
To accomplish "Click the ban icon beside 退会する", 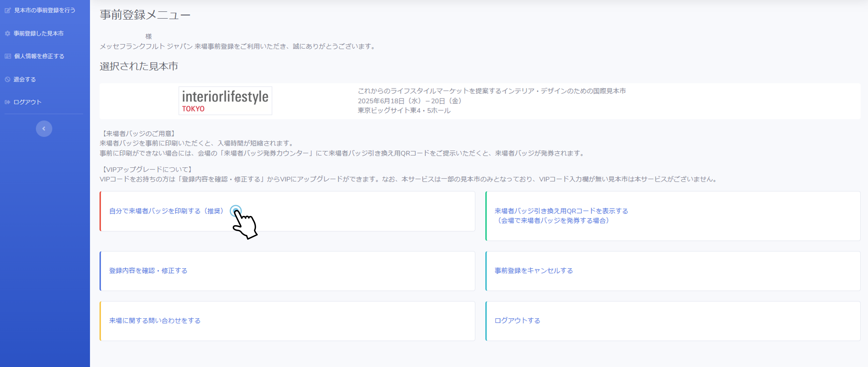I will pyautogui.click(x=7, y=80).
